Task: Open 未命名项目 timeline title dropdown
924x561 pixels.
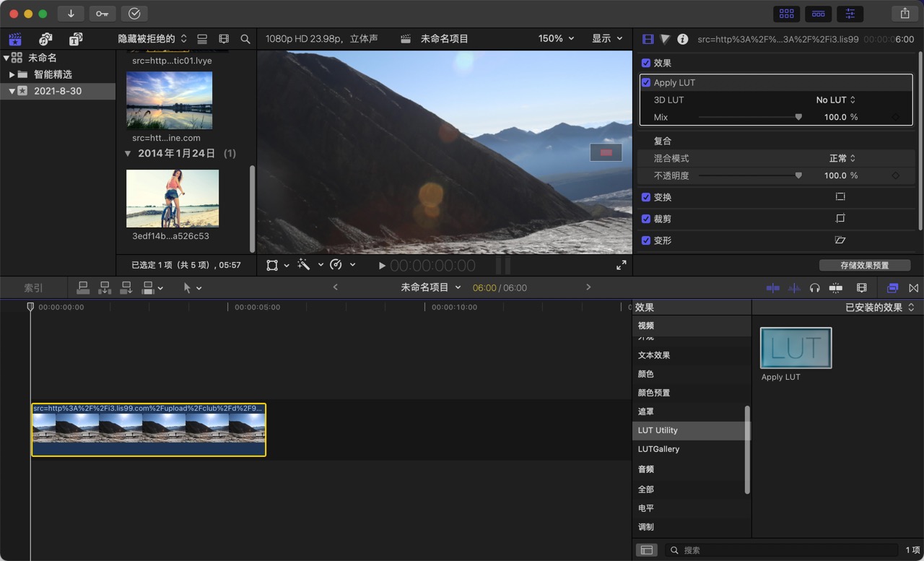Action: click(x=431, y=287)
